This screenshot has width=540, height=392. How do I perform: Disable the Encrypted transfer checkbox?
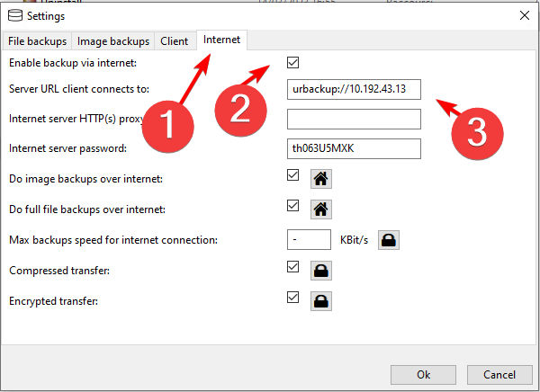292,297
